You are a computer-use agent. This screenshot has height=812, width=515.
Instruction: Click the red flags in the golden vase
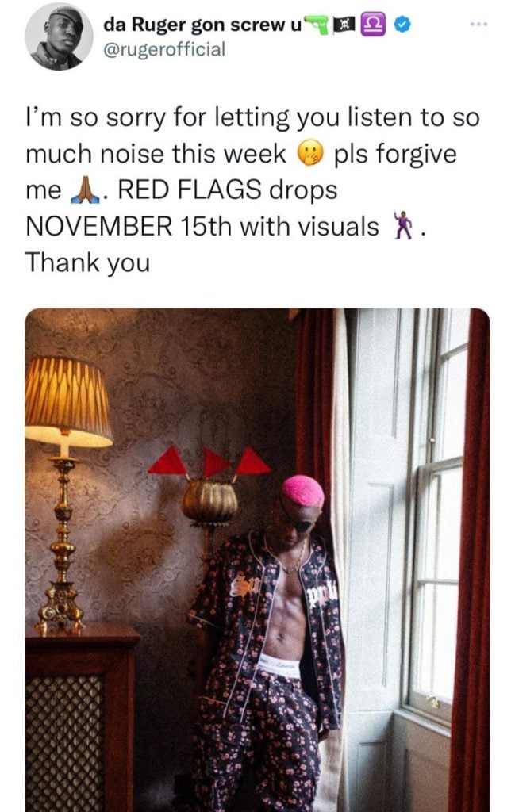[x=209, y=462]
